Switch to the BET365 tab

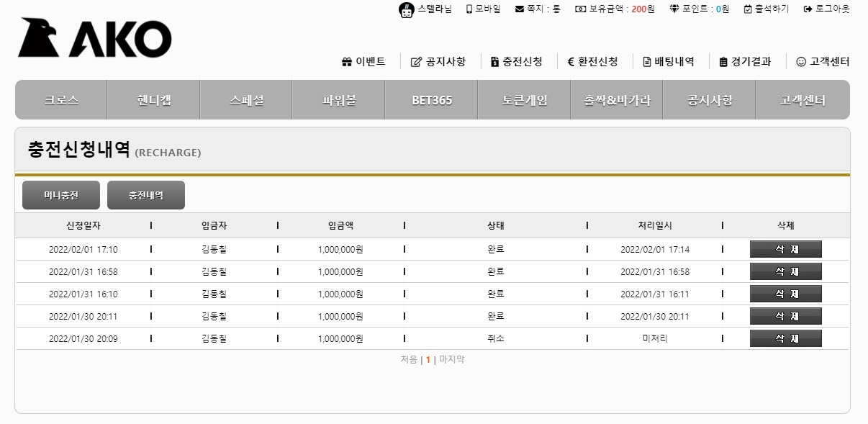click(x=432, y=100)
